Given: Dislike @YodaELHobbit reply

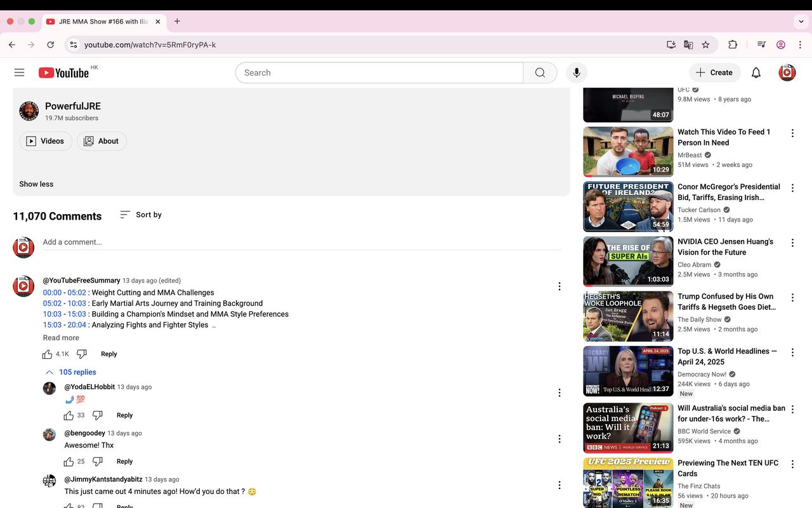Looking at the screenshot, I should pyautogui.click(x=97, y=415).
